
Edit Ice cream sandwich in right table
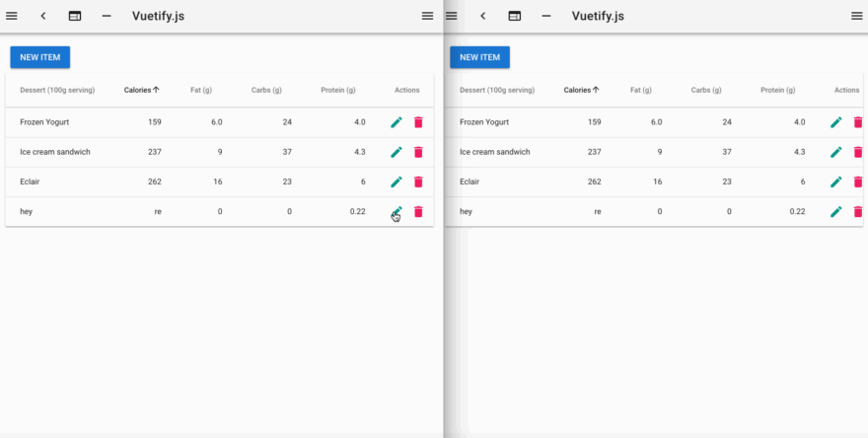point(836,152)
